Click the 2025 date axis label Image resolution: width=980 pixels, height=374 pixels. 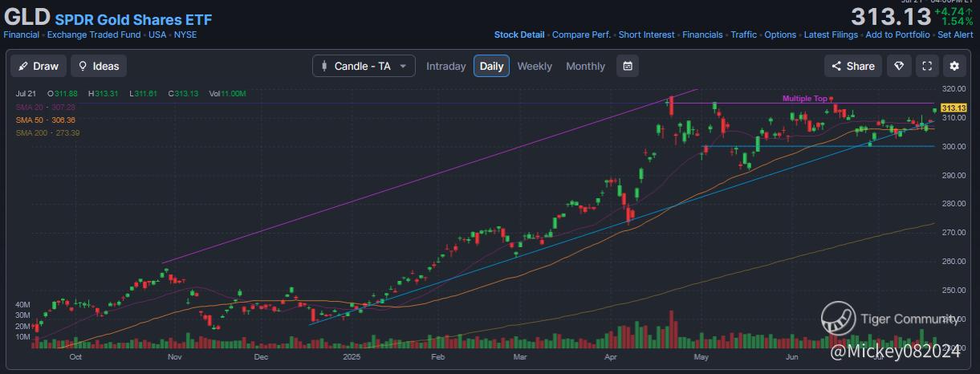coord(352,356)
